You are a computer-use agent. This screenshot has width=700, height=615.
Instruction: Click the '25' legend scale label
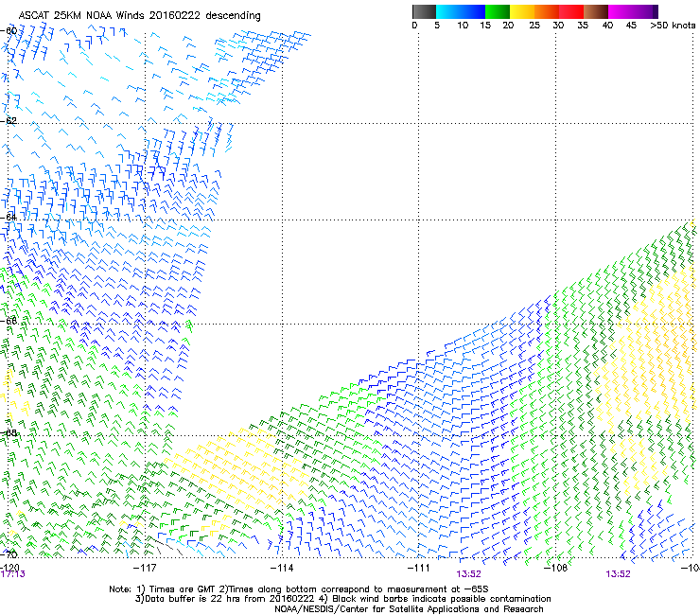(534, 26)
